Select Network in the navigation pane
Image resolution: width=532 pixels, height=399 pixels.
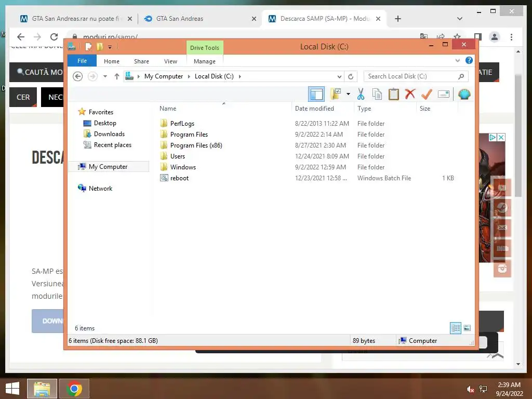(100, 188)
